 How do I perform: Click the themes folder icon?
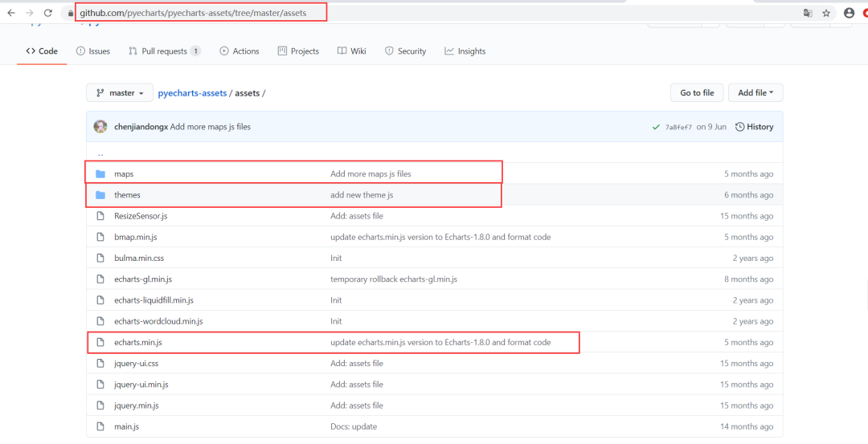pyautogui.click(x=100, y=194)
